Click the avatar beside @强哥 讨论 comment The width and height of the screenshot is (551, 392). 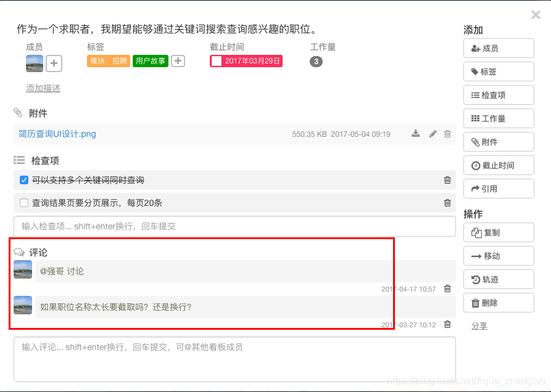pos(23,269)
